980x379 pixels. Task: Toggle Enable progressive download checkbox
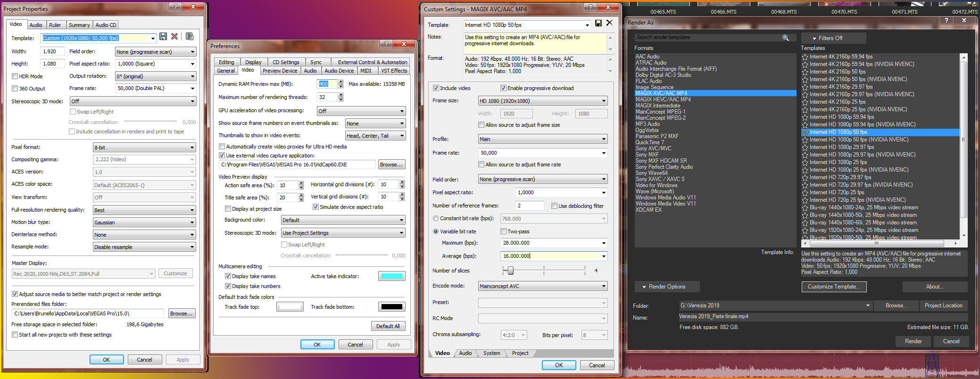503,88
